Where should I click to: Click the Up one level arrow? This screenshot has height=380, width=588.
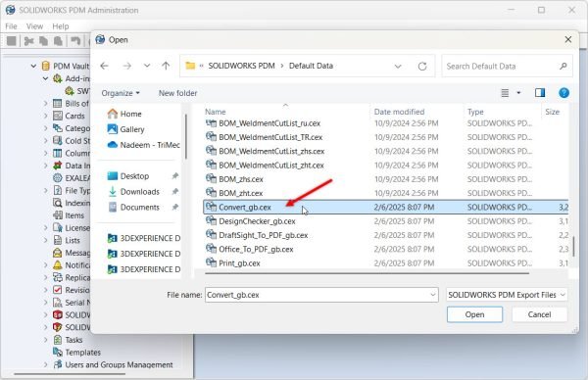(x=166, y=66)
